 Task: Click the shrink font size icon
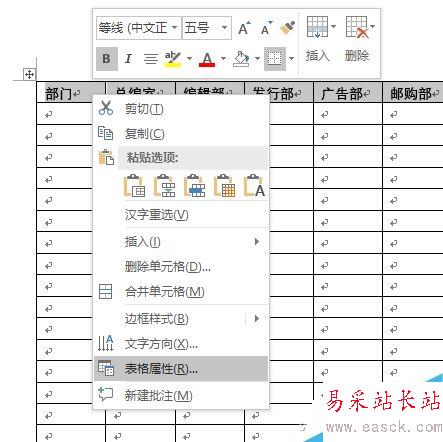pos(267,28)
